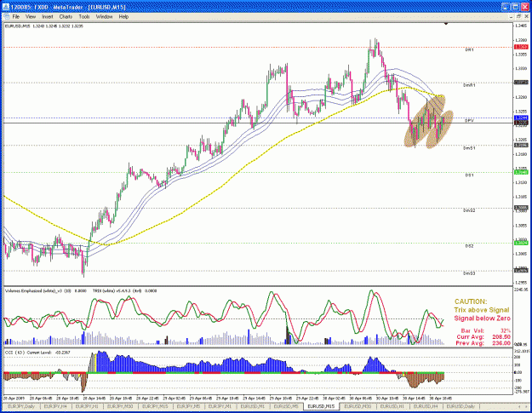The height and width of the screenshot is (413, 532).
Task: Click the CAUTION: indicator text
Action: tap(471, 301)
